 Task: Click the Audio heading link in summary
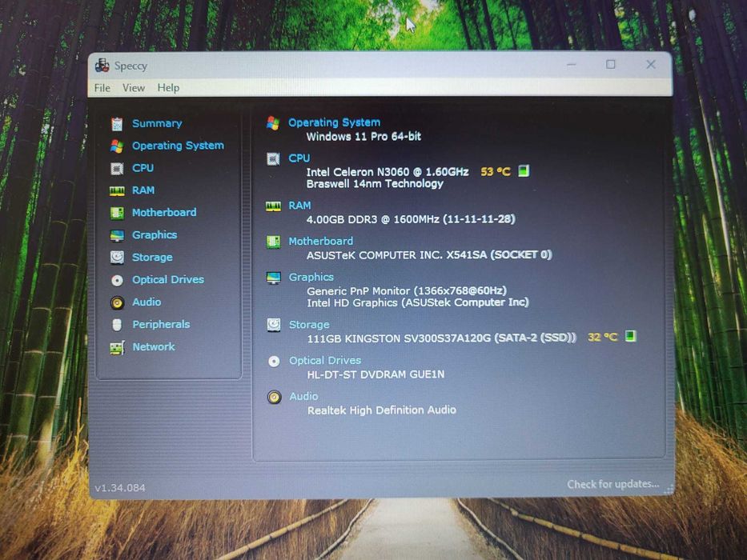point(303,396)
